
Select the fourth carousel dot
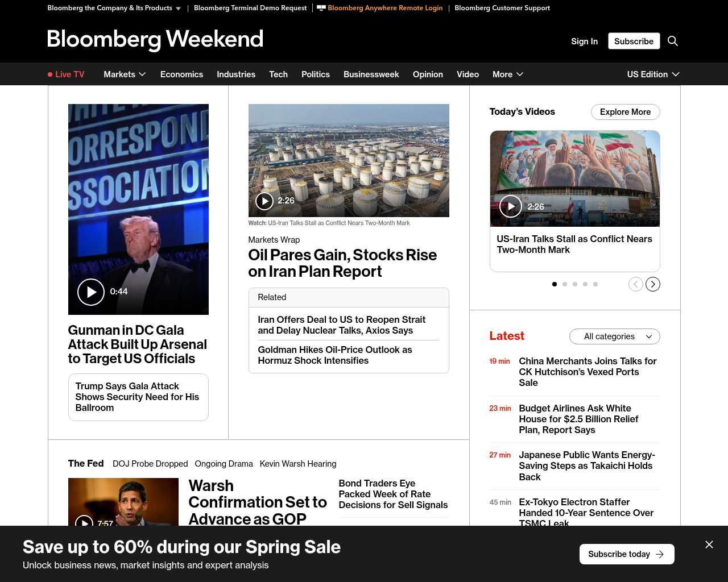pyautogui.click(x=585, y=284)
